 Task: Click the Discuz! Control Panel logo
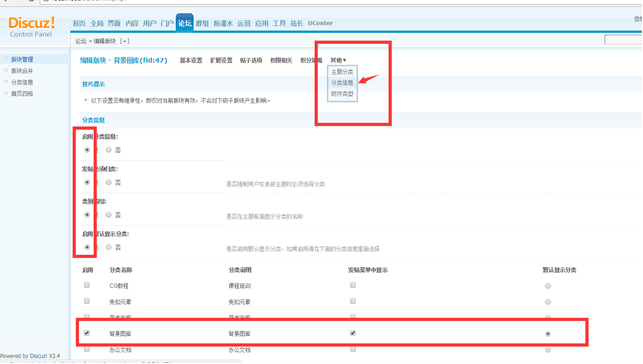coord(31,27)
